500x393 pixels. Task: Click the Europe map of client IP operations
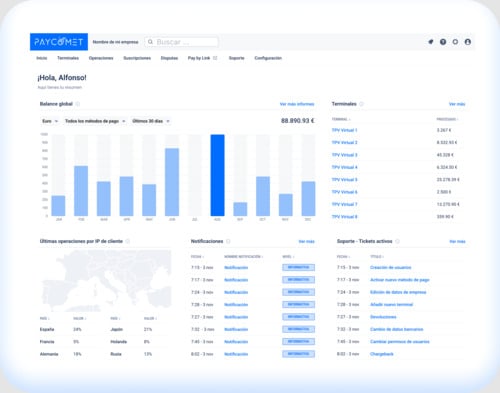(106, 281)
